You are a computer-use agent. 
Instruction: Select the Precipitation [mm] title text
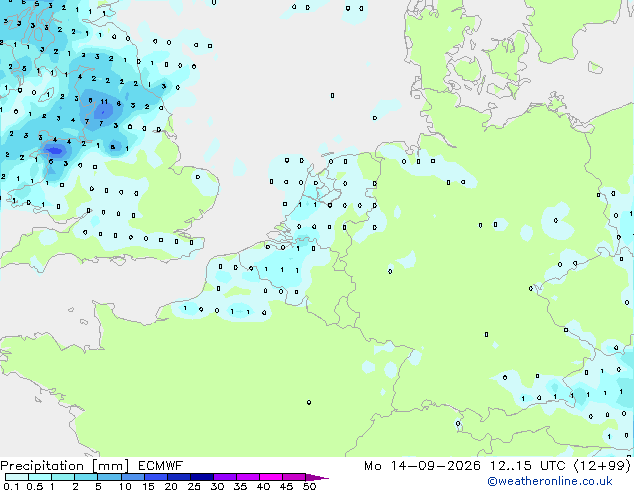pos(65,466)
